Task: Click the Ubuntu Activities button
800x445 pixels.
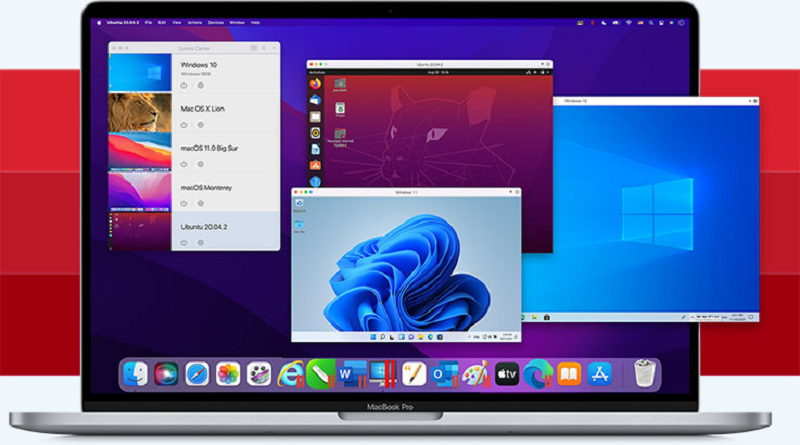Action: pos(317,72)
